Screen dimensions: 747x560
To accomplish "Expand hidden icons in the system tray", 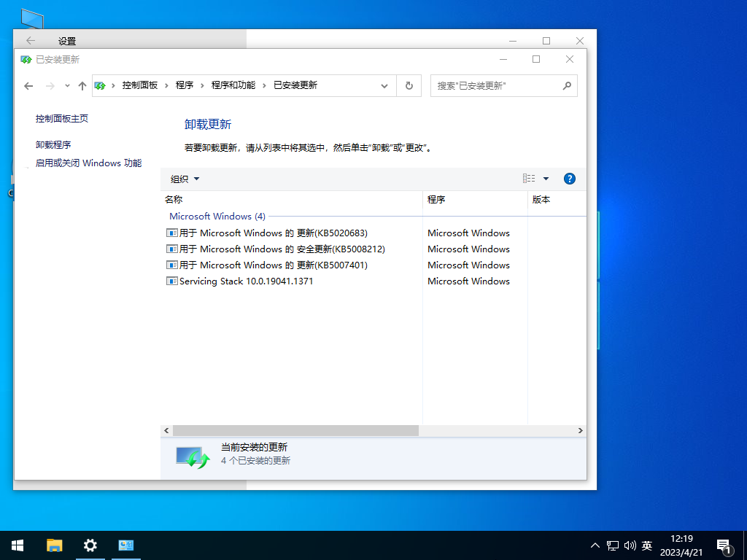I will point(595,545).
